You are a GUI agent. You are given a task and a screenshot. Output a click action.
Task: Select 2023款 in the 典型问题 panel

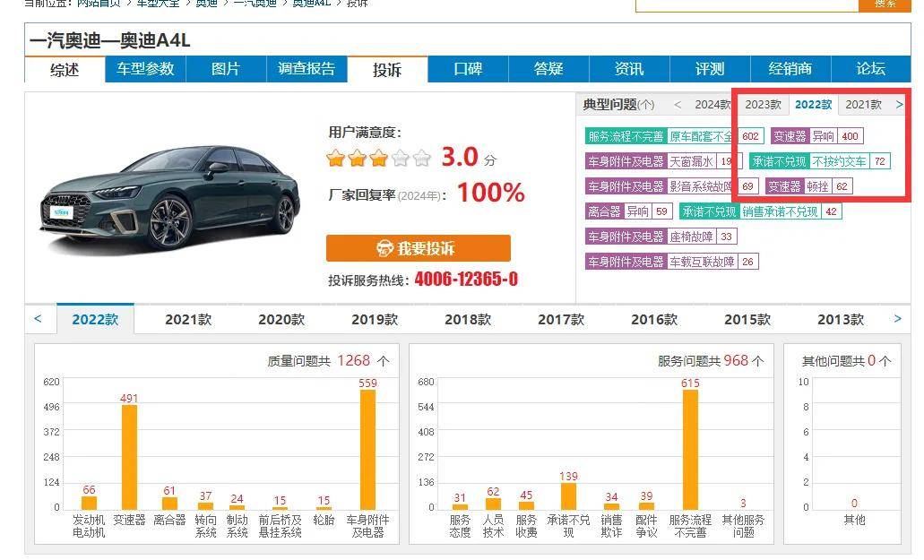click(x=763, y=105)
